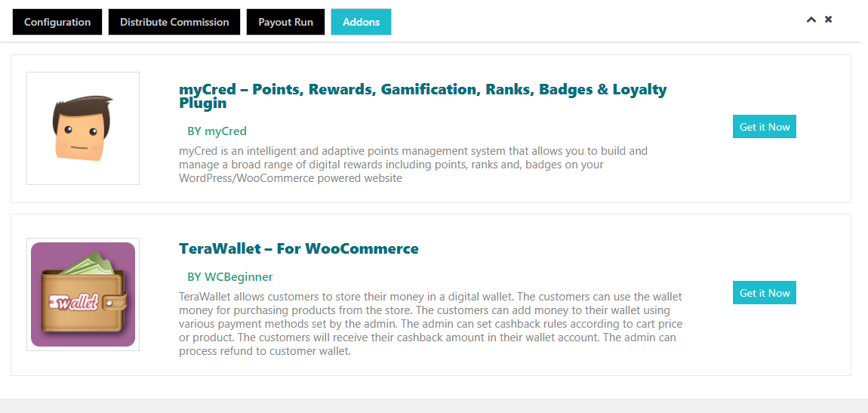
Task: Click the myCred description paragraph
Action: [413, 165]
